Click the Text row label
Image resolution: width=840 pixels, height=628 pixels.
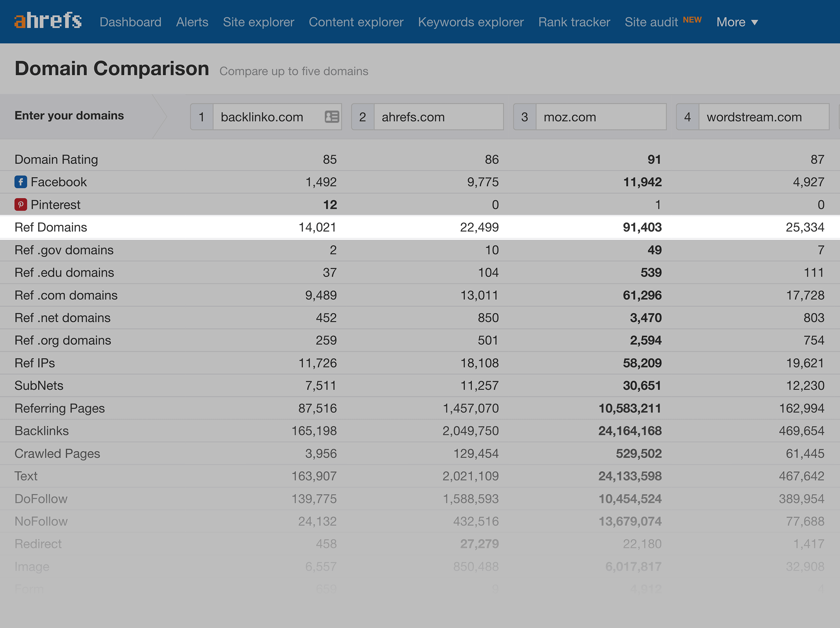(26, 476)
